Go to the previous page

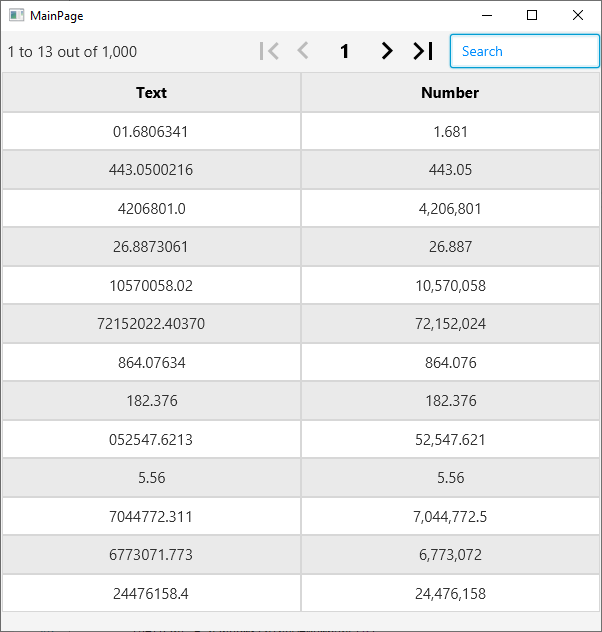(x=303, y=51)
